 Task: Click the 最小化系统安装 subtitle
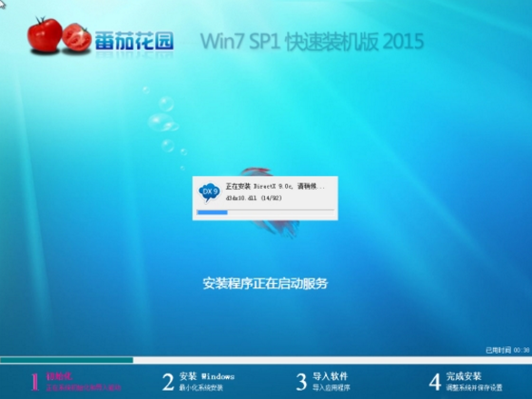tap(201, 387)
